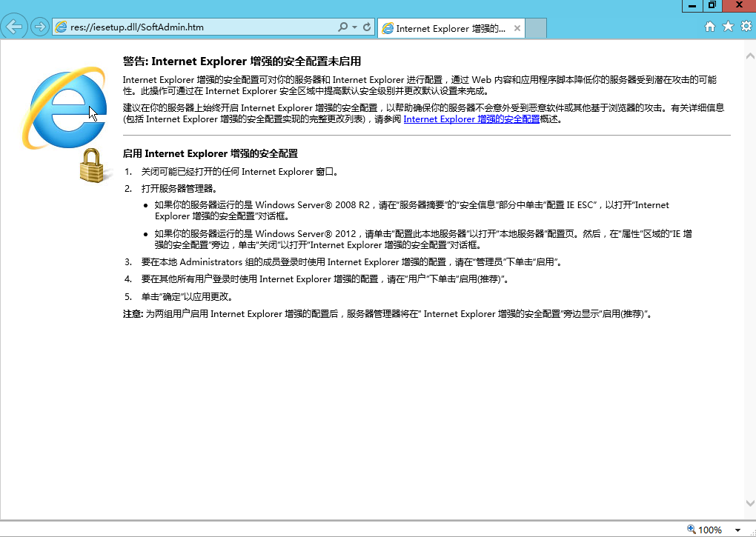Viewport: 756px width, 537px height.
Task: Click step 3 text about 本地 Administrators 组
Action: pyautogui.click(x=351, y=262)
